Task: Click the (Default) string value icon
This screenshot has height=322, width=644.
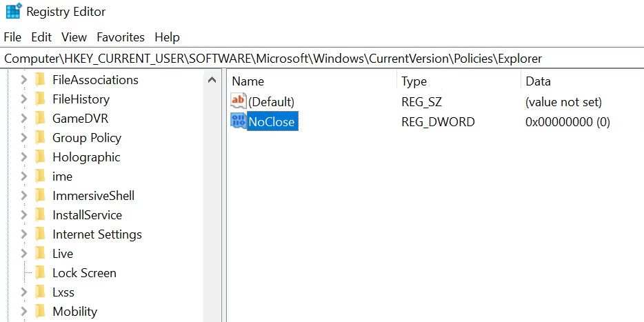Action: coord(239,102)
